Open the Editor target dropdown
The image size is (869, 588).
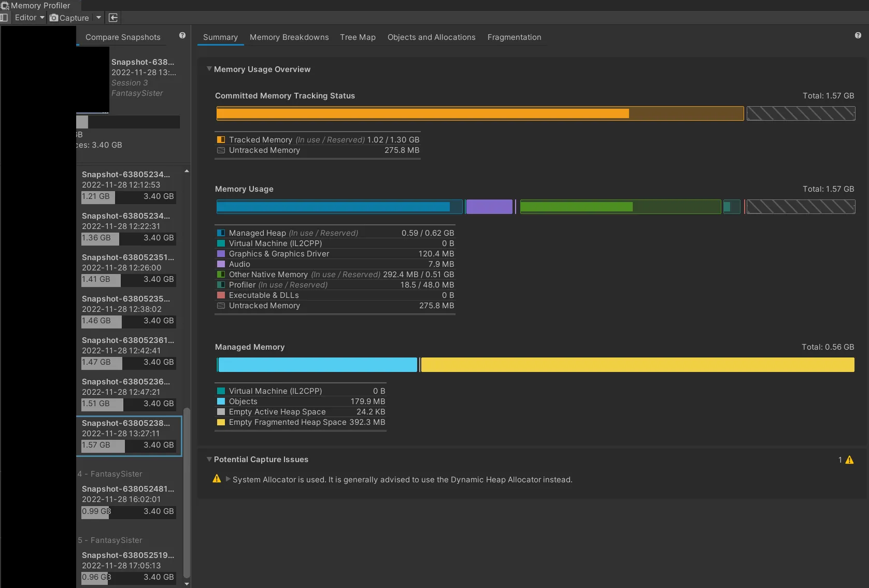[30, 18]
